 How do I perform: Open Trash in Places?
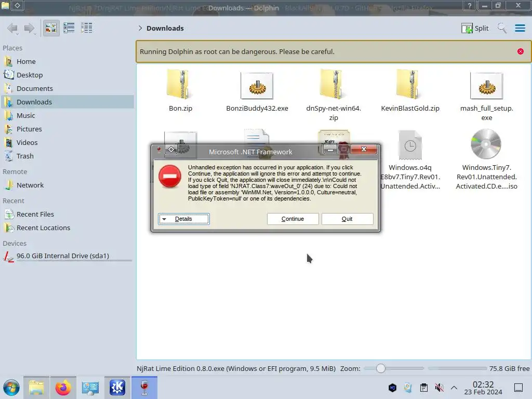(x=68, y=156)
